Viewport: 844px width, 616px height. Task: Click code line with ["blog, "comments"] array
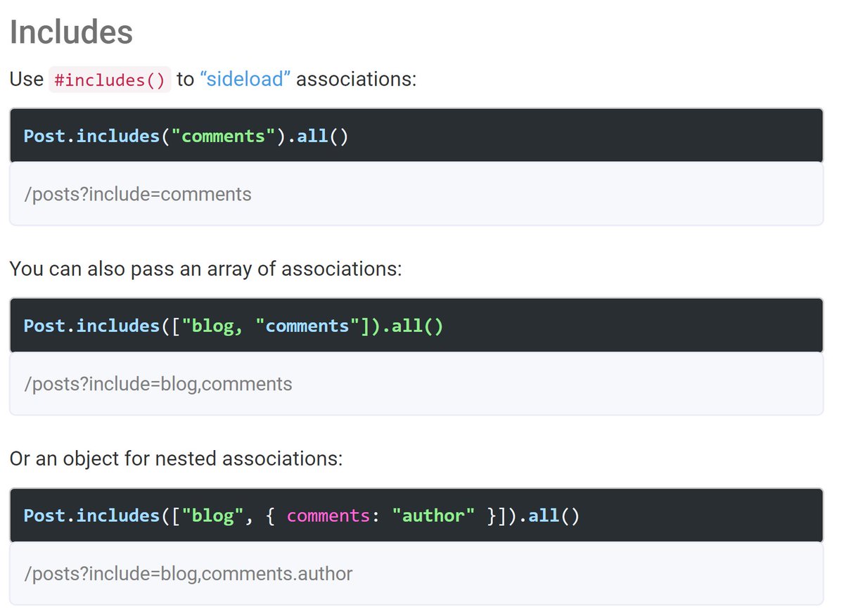tap(234, 326)
